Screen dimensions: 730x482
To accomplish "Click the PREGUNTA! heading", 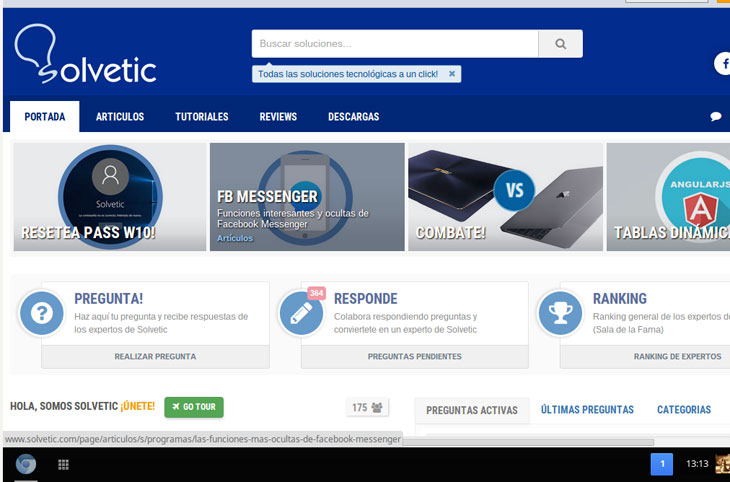I will pyautogui.click(x=108, y=299).
